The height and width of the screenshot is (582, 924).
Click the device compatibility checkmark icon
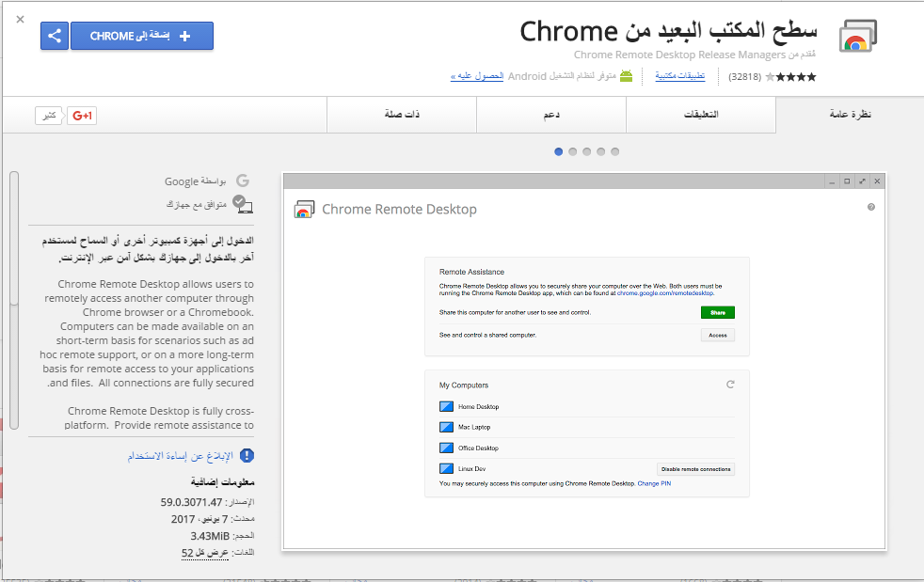242,204
